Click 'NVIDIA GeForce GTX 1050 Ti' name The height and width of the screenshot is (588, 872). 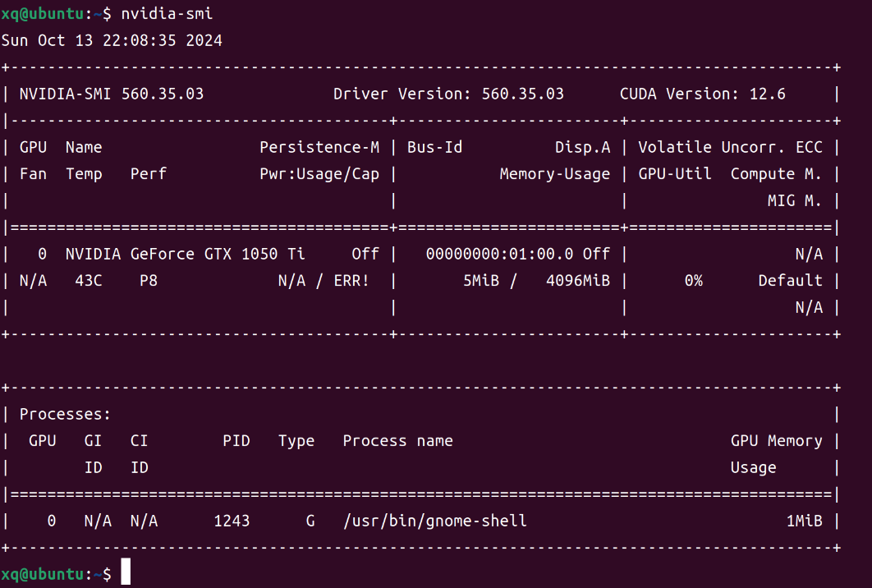(186, 254)
